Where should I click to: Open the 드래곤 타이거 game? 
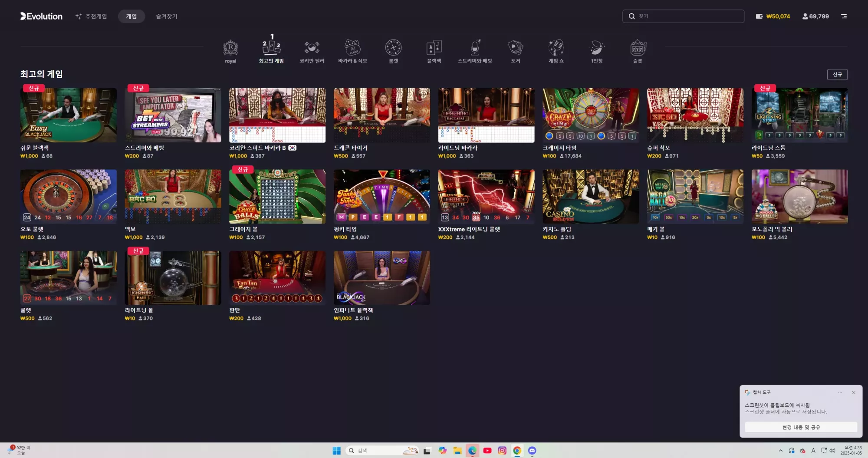(x=382, y=115)
